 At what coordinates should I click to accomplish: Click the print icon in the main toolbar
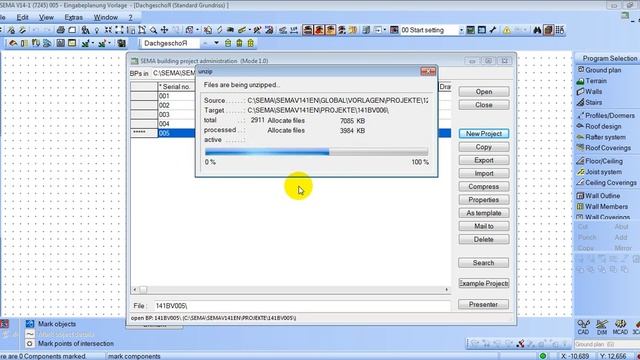(x=60, y=30)
